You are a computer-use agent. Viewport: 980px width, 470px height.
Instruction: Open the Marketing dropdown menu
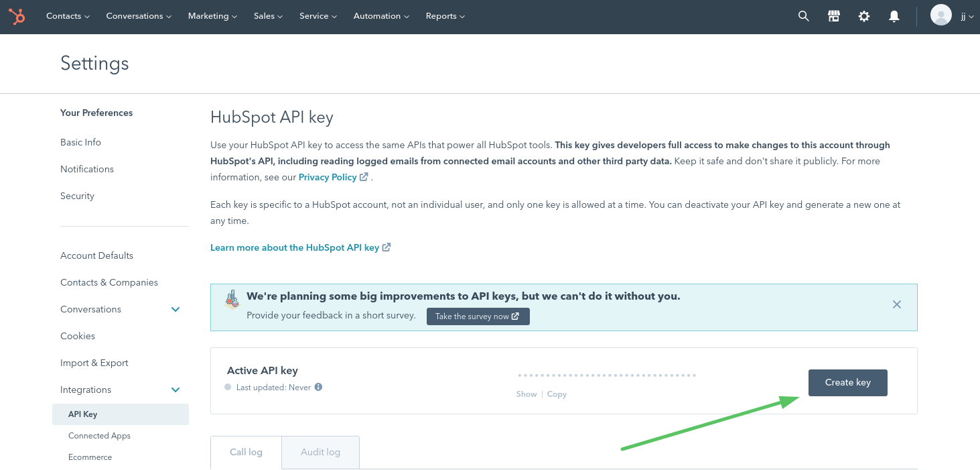[x=212, y=16]
